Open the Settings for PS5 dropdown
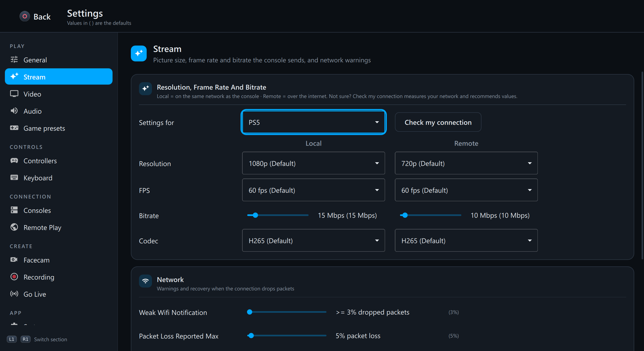644x351 pixels. [x=314, y=122]
